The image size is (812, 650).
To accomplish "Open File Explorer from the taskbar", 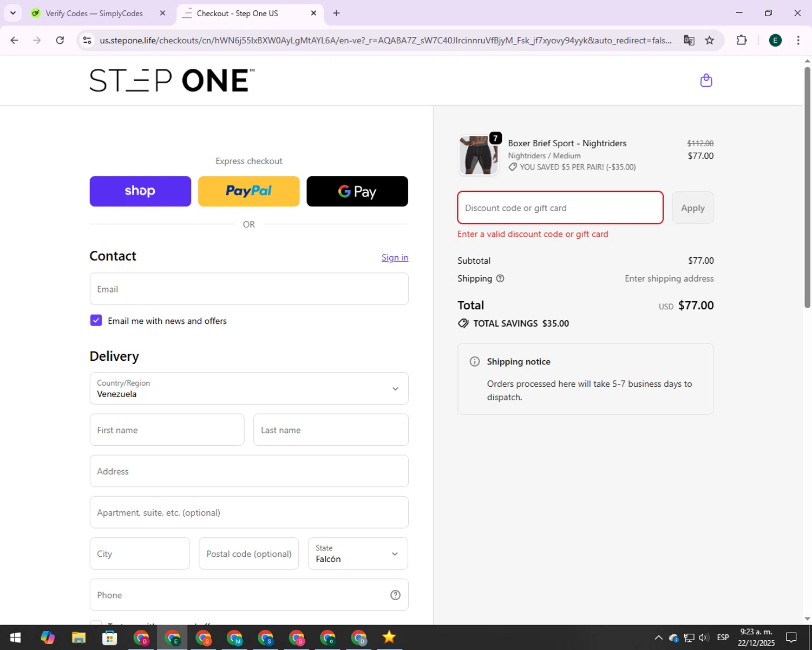I will tap(78, 638).
